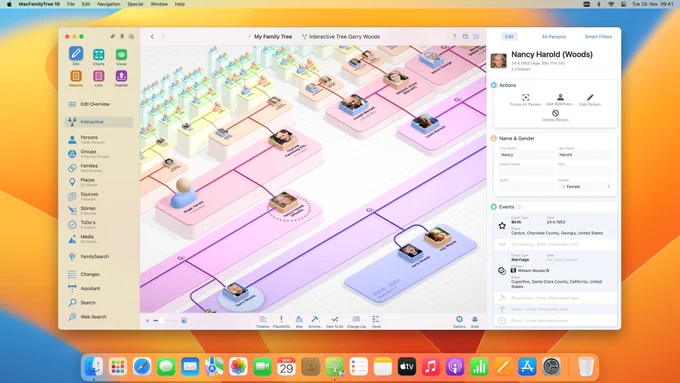This screenshot has width=680, height=383.
Task: Open the Change Log tool
Action: pos(356,321)
